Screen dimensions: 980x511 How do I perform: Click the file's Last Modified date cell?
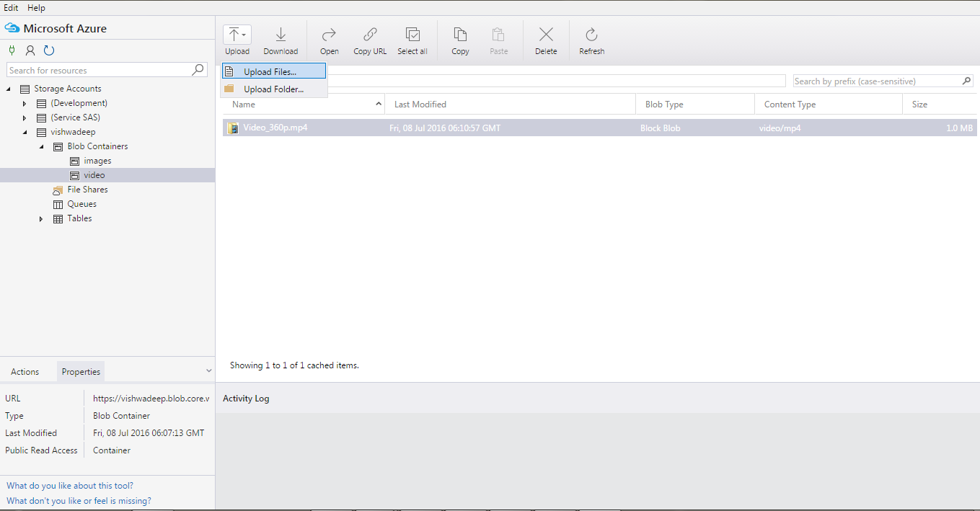pyautogui.click(x=445, y=128)
